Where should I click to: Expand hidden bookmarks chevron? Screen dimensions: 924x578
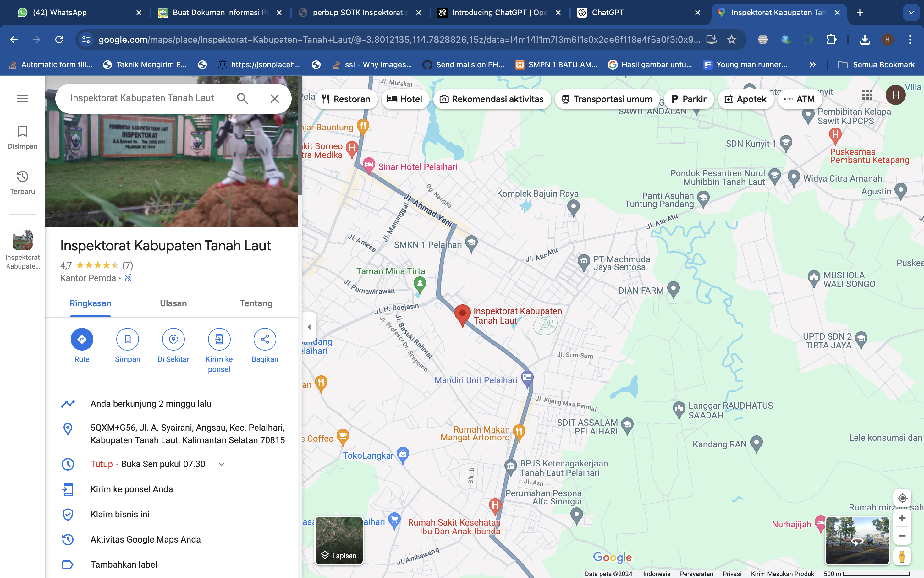click(x=813, y=65)
